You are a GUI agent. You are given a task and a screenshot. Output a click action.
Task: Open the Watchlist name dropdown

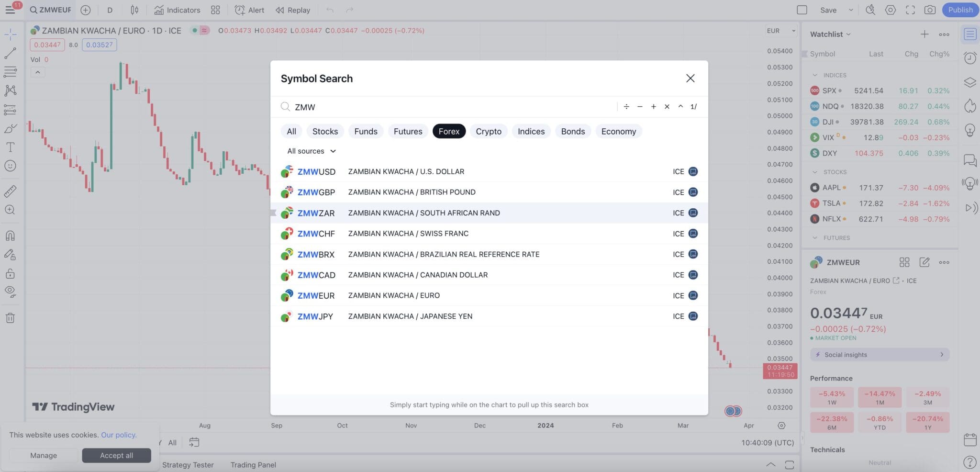pos(830,34)
